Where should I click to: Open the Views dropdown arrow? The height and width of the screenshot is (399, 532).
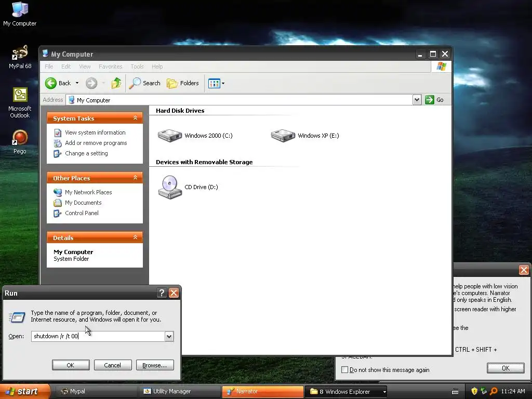click(x=223, y=83)
